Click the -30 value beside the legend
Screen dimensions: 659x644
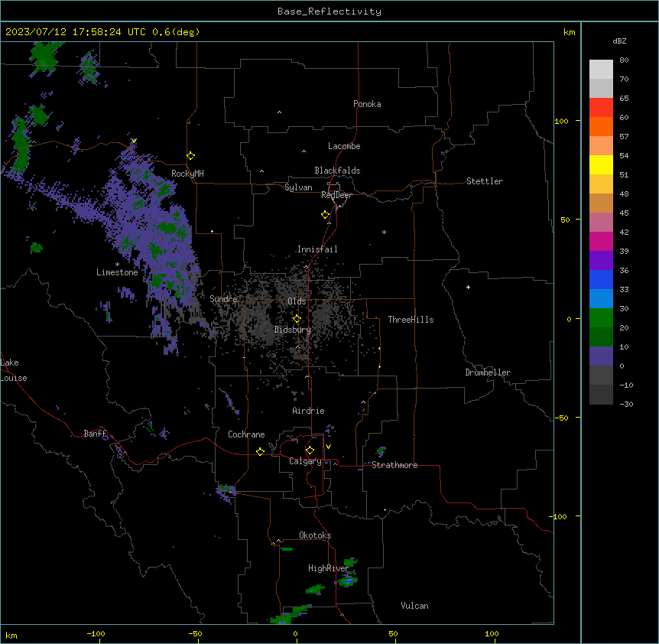coord(626,404)
